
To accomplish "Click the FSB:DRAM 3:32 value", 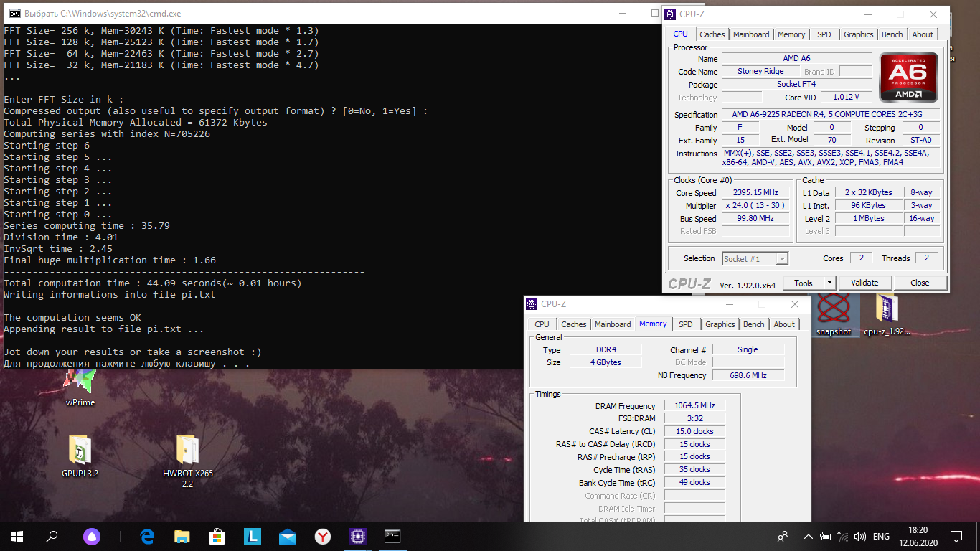I will 694,418.
